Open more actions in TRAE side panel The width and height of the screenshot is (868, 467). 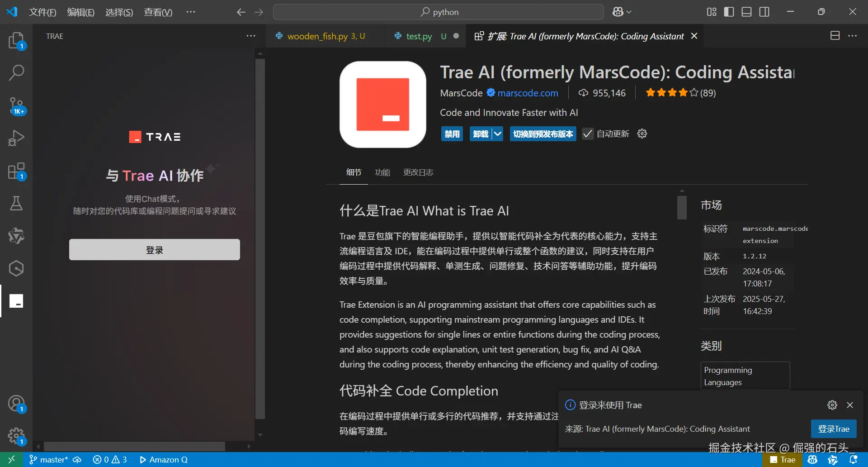(x=250, y=36)
